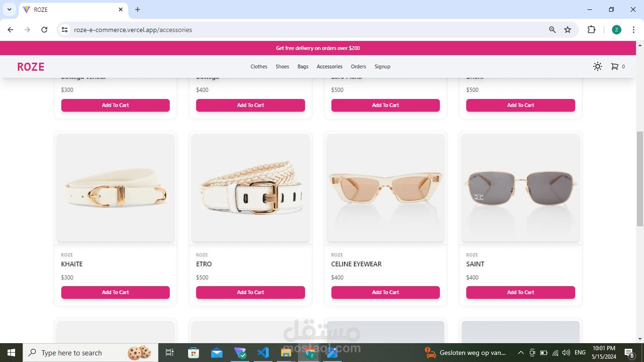Click the KHAITE product name
Image resolution: width=644 pixels, height=362 pixels.
pos(72,264)
